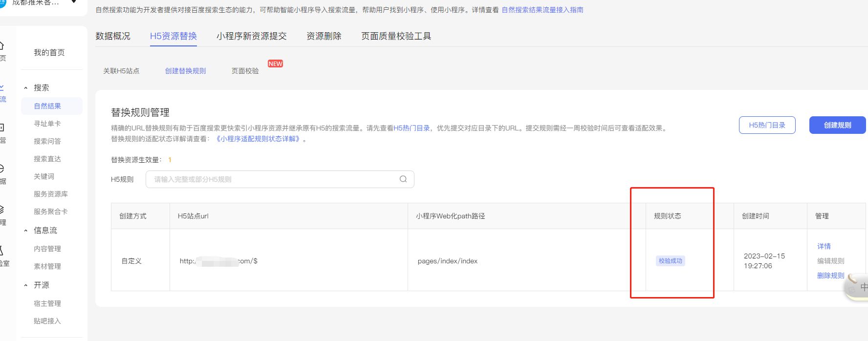Collapse the 开源 sidebar section
Viewport: 868px width, 341px height.
click(x=26, y=285)
